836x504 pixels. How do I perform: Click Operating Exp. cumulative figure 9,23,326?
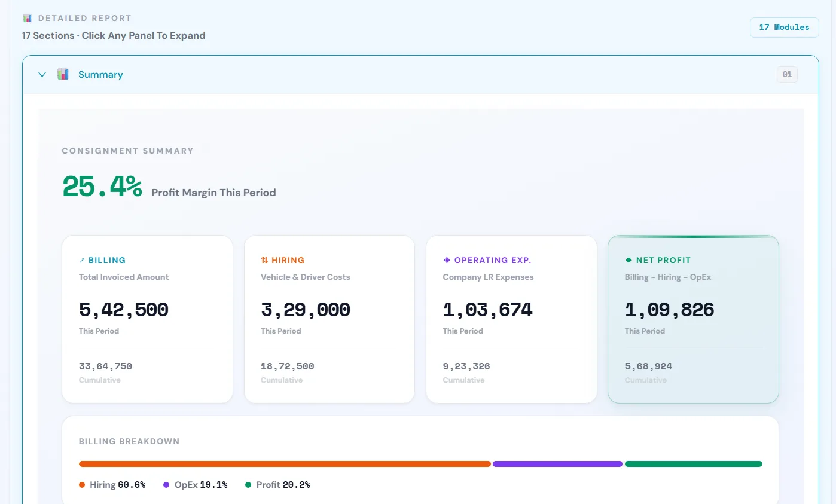466,366
